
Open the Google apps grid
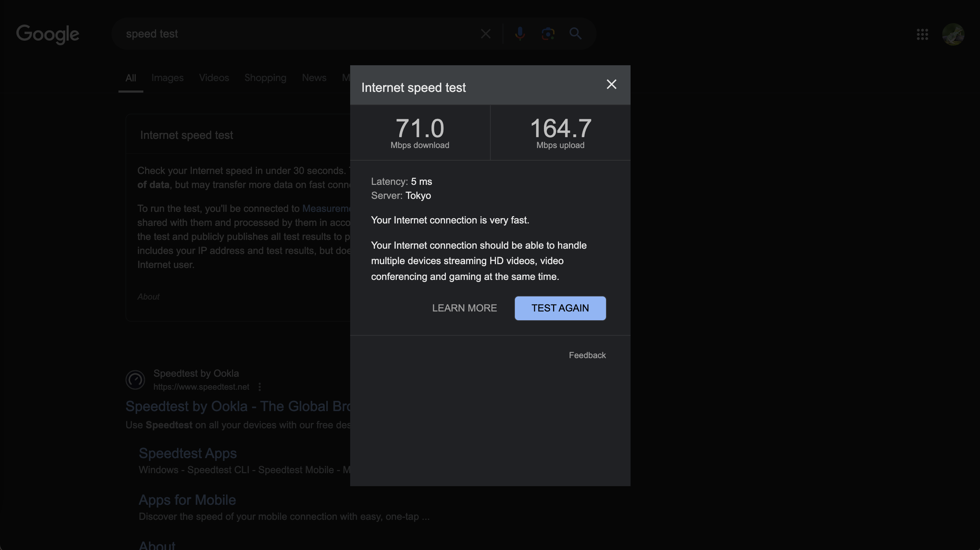coord(922,34)
